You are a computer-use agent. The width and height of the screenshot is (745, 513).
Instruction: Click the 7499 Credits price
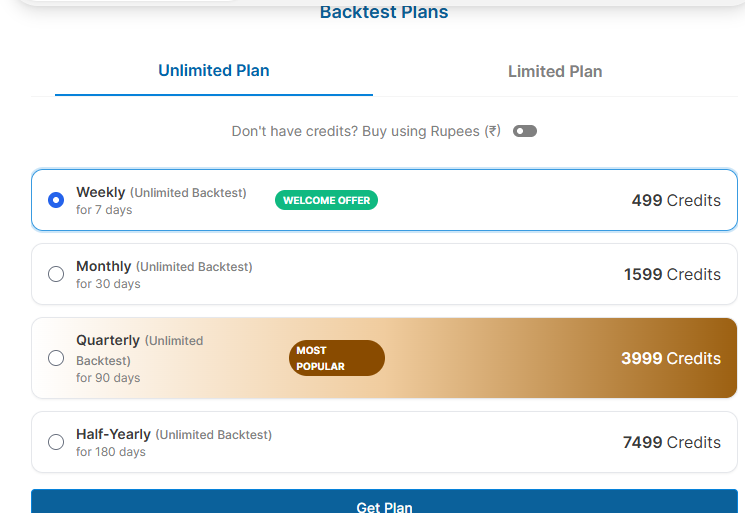click(x=671, y=442)
